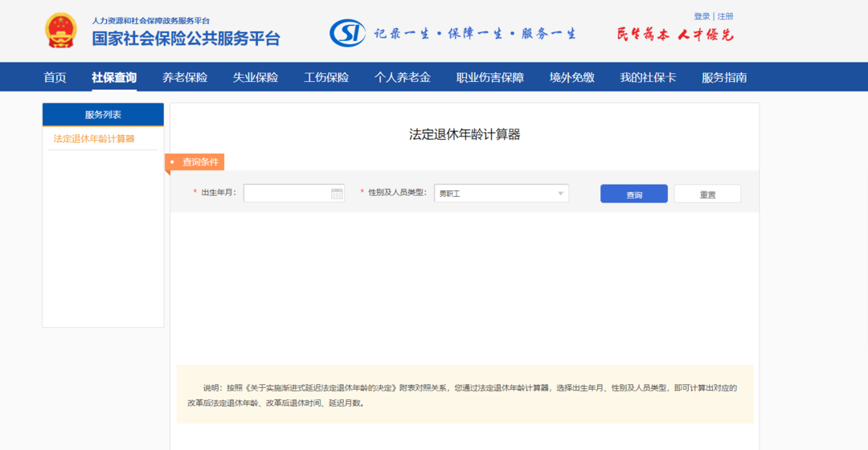Click the 民生为本 人才优先 red slogan image
The height and width of the screenshot is (450, 868).
click(x=675, y=34)
